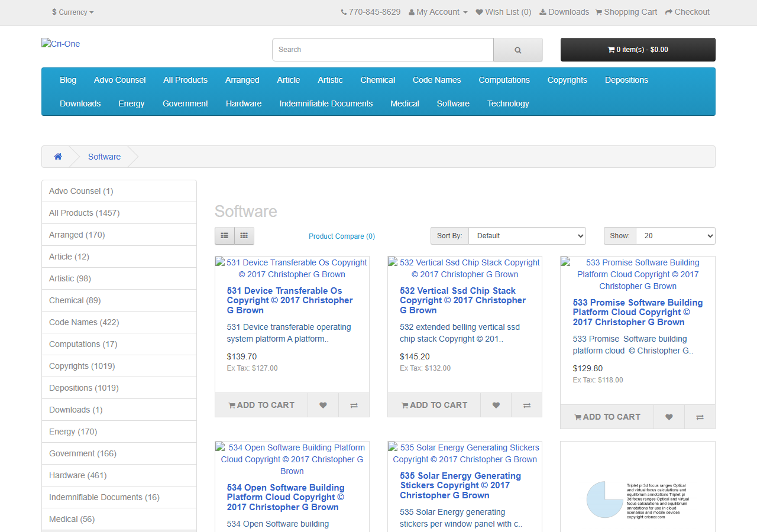Focus the Search input field
This screenshot has height=532, width=757.
pyautogui.click(x=383, y=50)
